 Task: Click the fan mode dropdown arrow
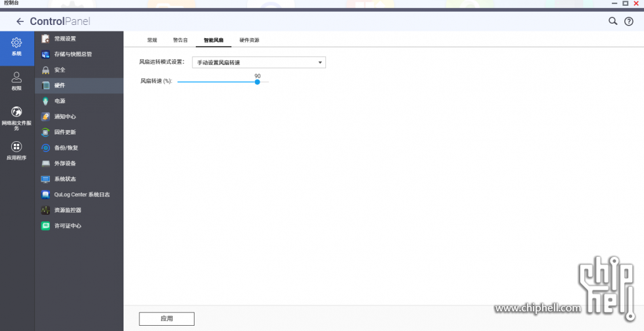320,62
